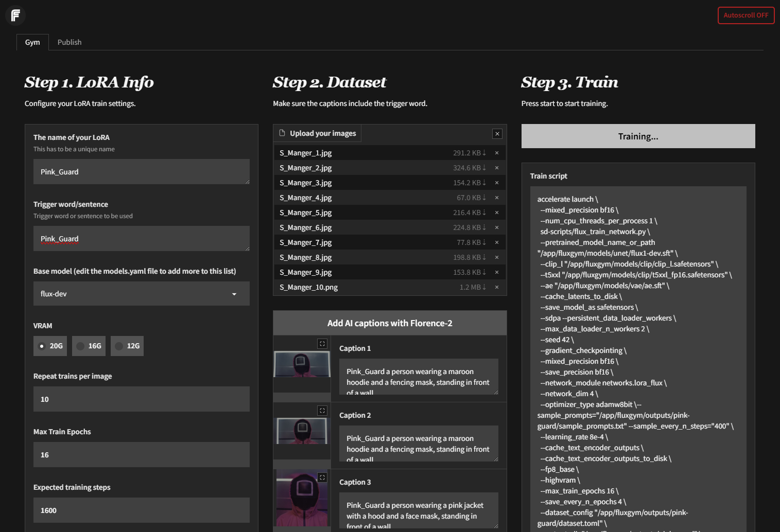Click the Max Train Epochs field
Screen dimensions: 780x532
pos(141,455)
